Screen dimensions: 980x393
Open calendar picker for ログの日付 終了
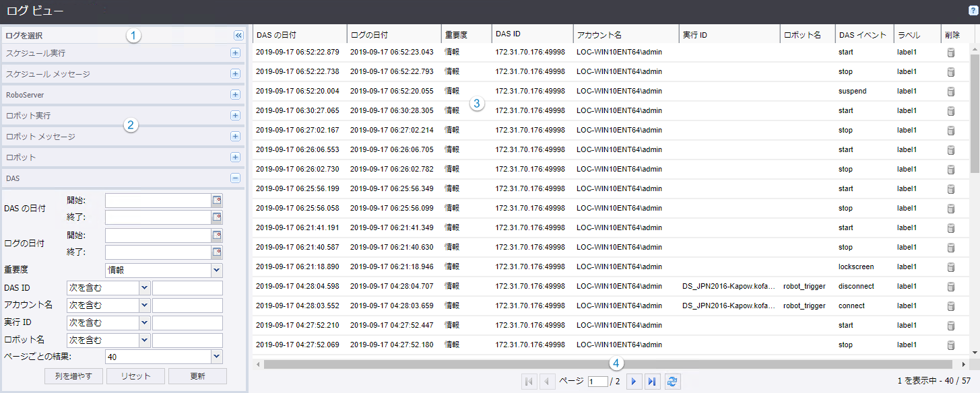217,252
